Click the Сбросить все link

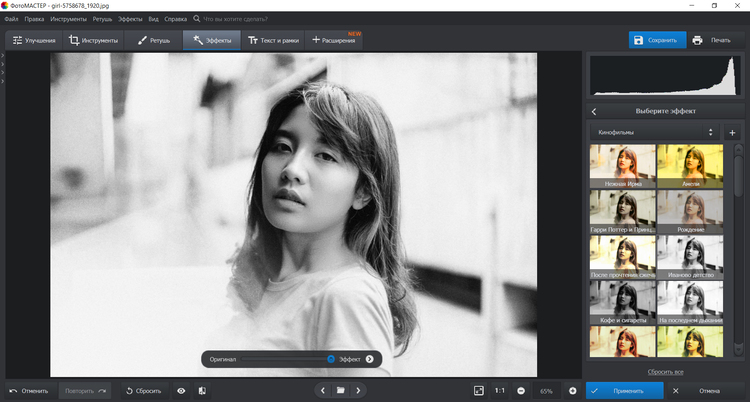(x=665, y=371)
